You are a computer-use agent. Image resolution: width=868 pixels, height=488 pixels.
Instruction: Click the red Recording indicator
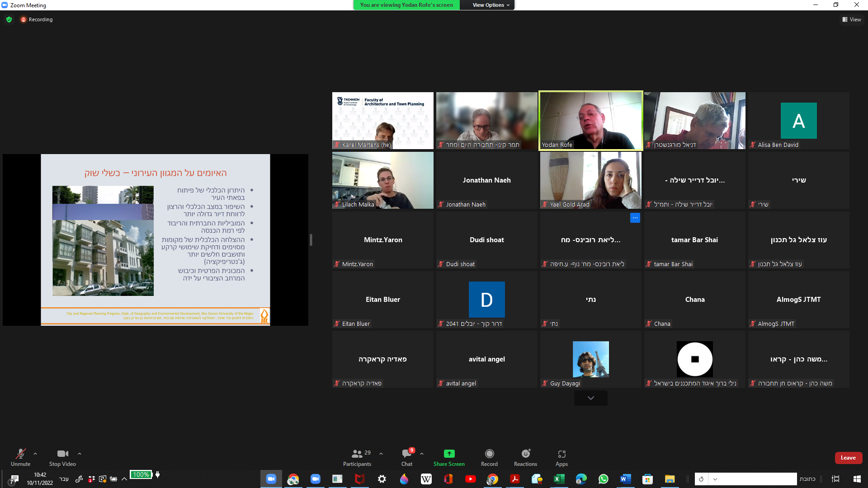[37, 19]
